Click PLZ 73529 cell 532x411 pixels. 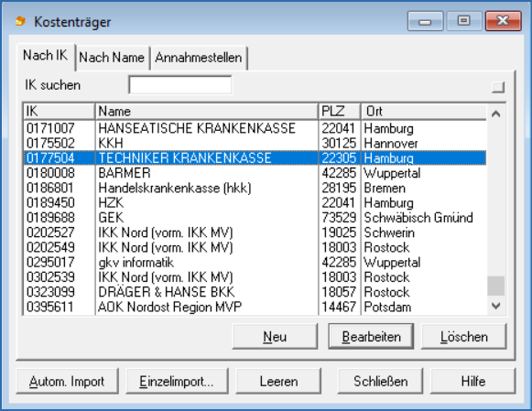pyautogui.click(x=339, y=218)
